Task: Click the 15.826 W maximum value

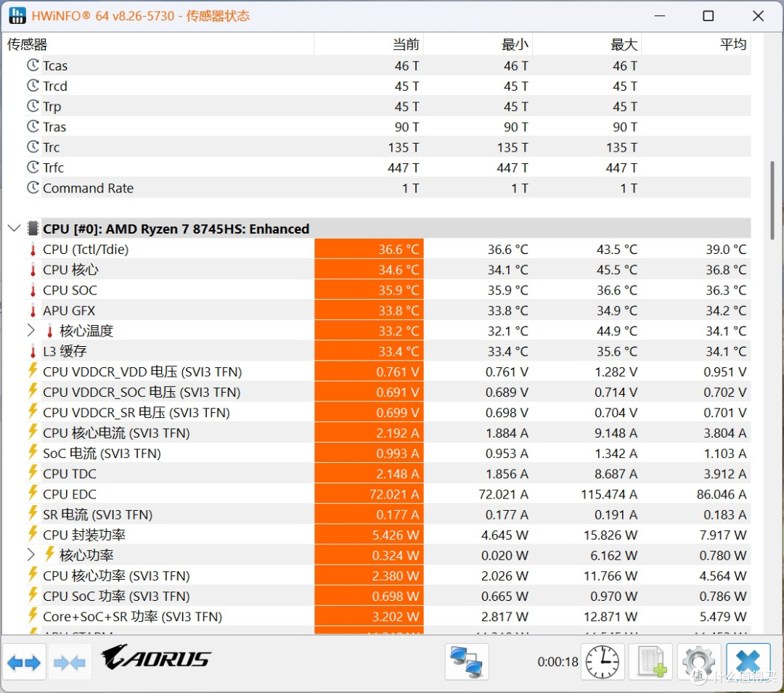Action: click(x=611, y=535)
